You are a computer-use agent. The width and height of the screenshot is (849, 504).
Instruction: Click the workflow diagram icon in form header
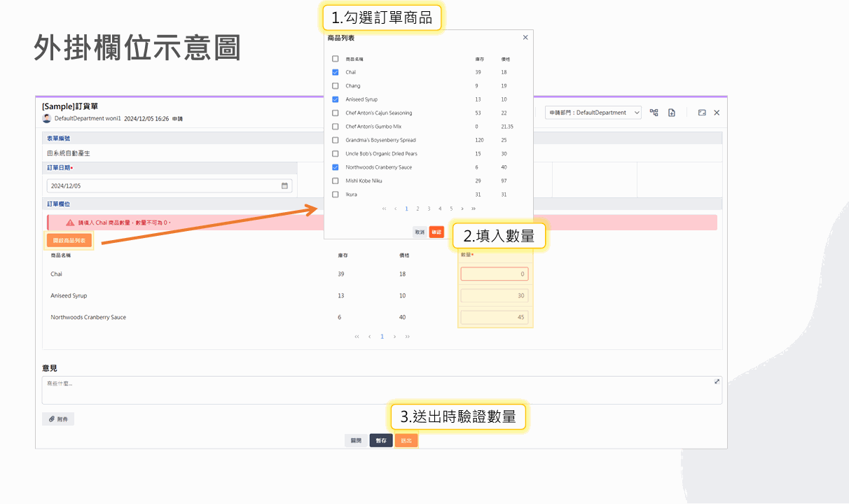click(x=654, y=113)
